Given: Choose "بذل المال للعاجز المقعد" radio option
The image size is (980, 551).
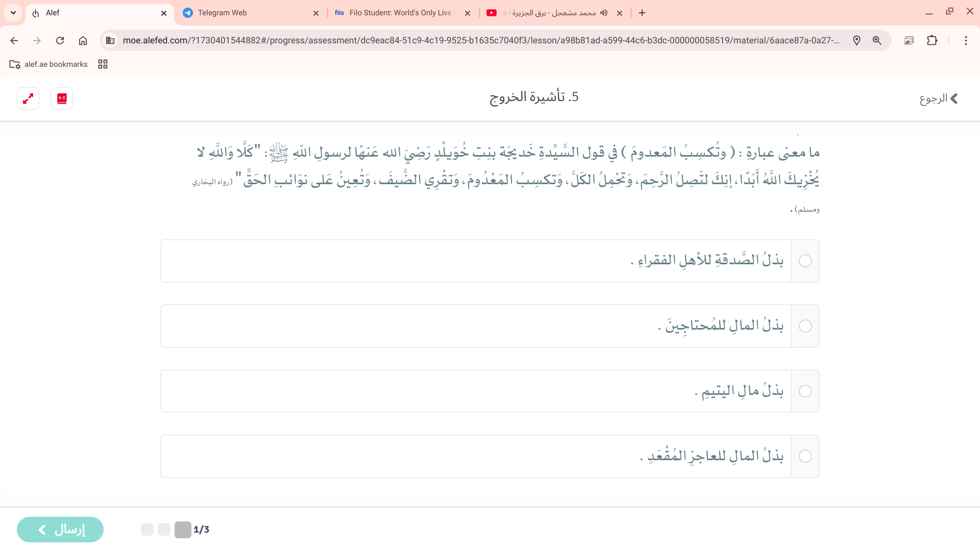Looking at the screenshot, I should [805, 456].
